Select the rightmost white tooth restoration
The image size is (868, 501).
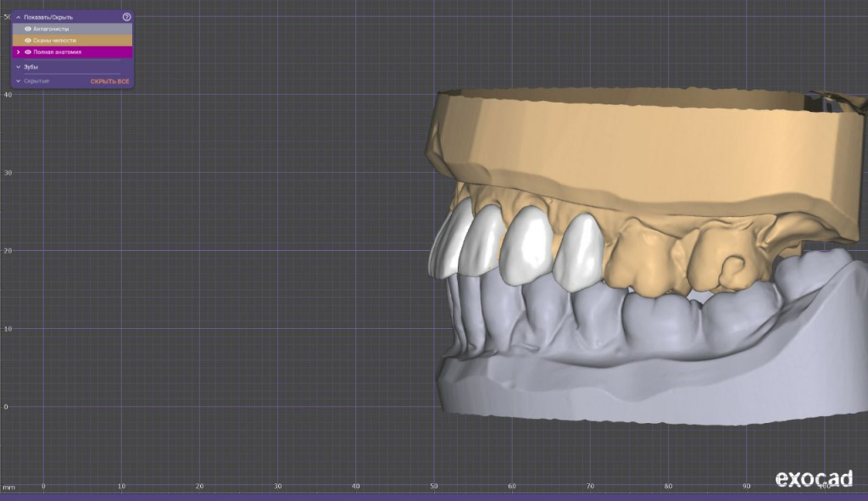[581, 250]
